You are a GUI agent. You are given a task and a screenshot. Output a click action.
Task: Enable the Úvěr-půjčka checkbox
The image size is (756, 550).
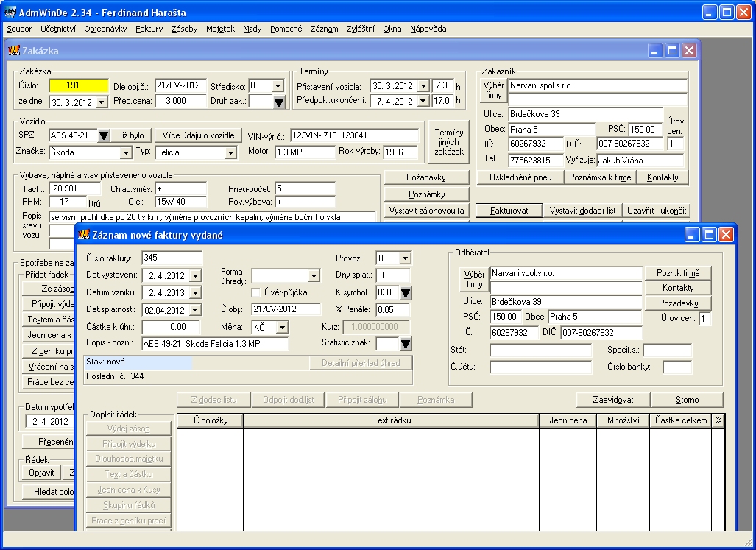(x=257, y=292)
